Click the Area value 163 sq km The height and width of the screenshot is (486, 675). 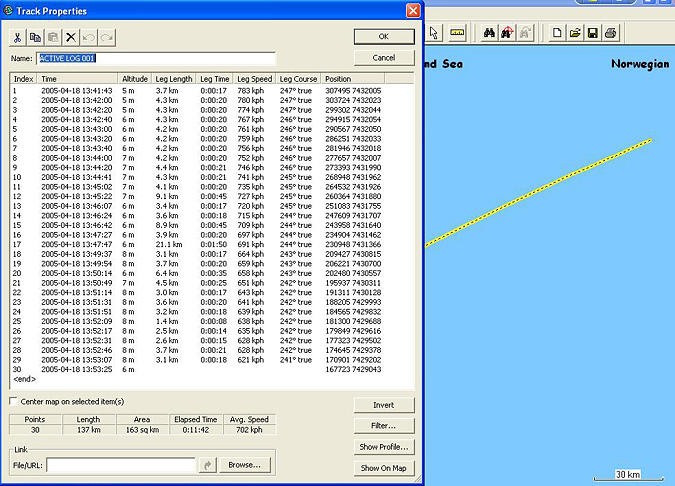(x=142, y=430)
